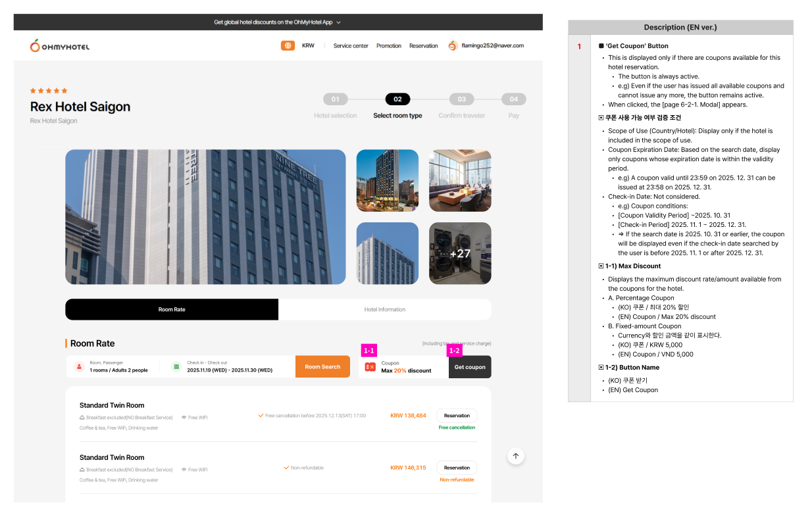
Task: Click the calendar icon in Check in field
Action: (176, 366)
